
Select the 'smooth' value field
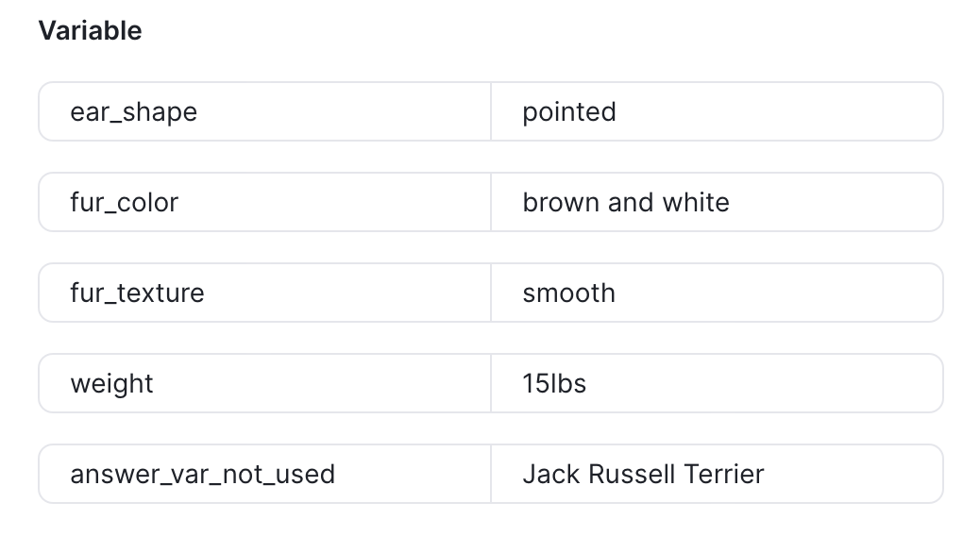717,293
